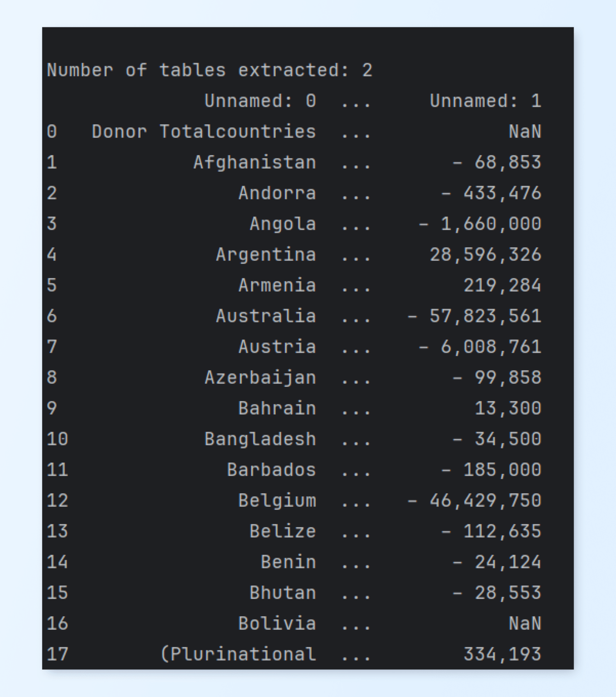Click the Australia country name
Image resolution: width=616 pixels, height=697 pixels.
pos(266,316)
